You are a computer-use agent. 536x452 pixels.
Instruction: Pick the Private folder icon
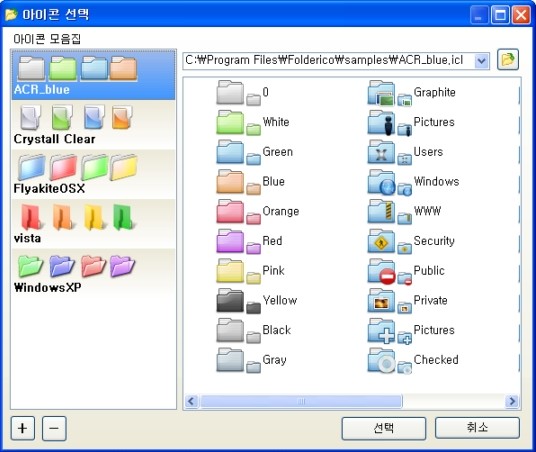pos(381,301)
